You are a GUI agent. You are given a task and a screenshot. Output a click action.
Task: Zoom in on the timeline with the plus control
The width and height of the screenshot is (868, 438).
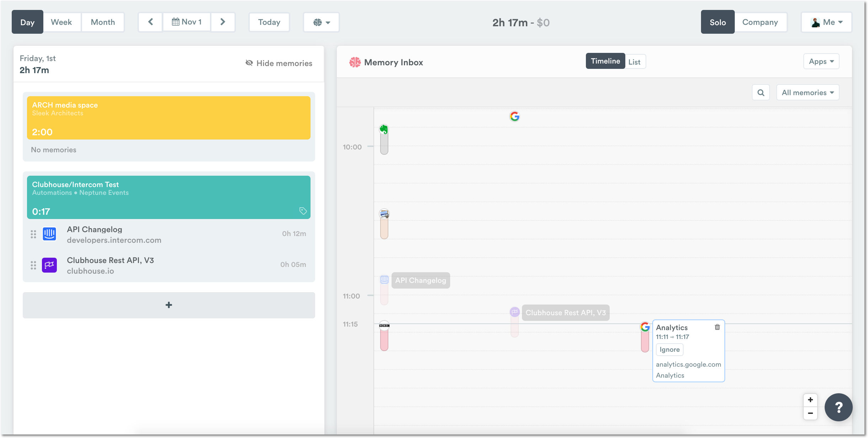(x=810, y=400)
